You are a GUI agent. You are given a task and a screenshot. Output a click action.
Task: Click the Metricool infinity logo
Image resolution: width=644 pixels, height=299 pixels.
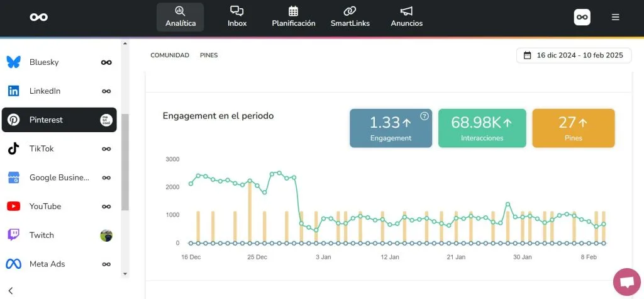(38, 17)
